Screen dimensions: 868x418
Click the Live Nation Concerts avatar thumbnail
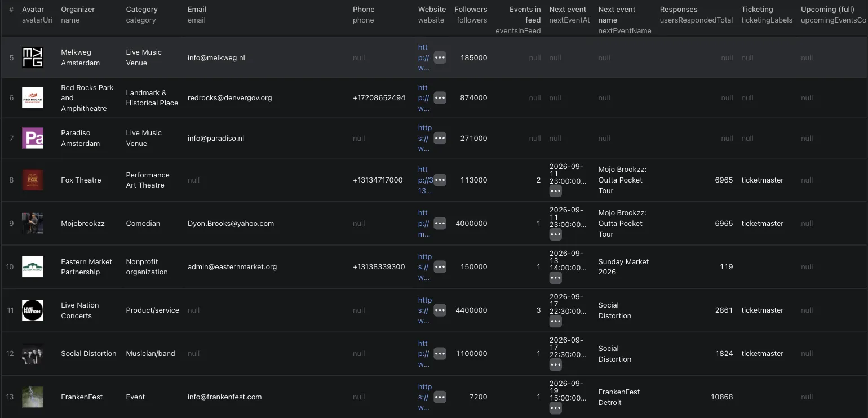32,310
